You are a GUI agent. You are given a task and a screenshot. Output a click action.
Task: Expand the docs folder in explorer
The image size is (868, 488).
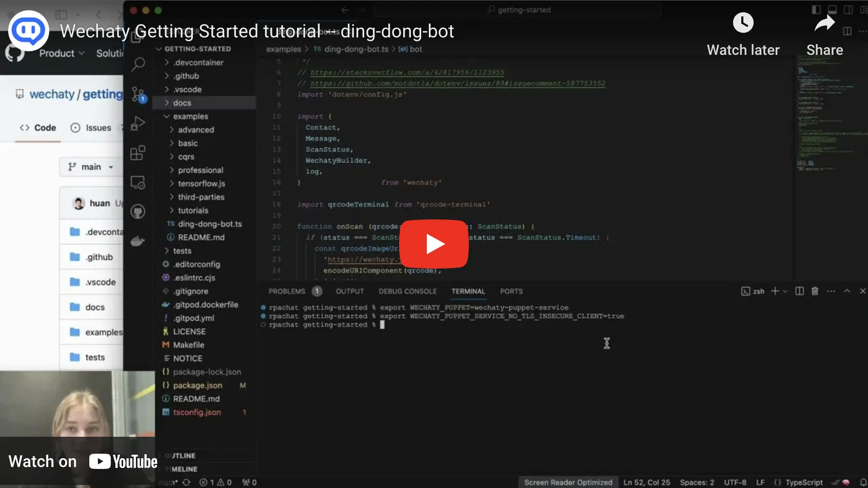pos(205,103)
